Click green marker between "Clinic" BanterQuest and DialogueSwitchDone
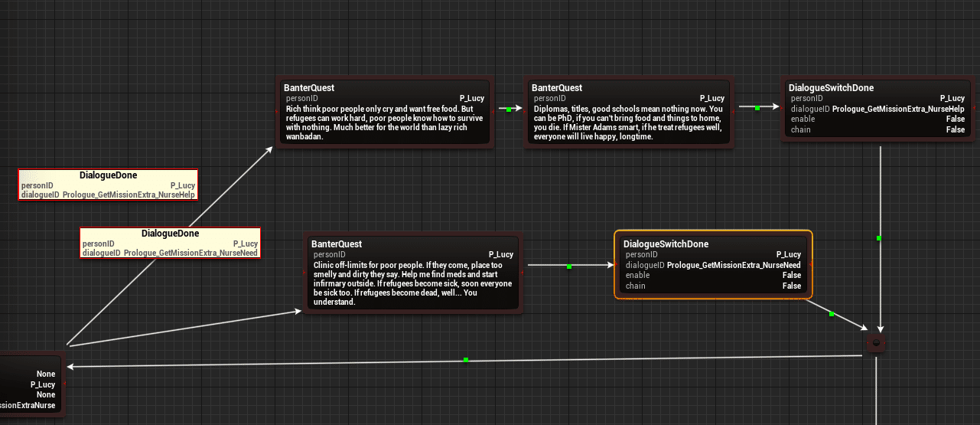Image resolution: width=980 pixels, height=425 pixels. (569, 267)
